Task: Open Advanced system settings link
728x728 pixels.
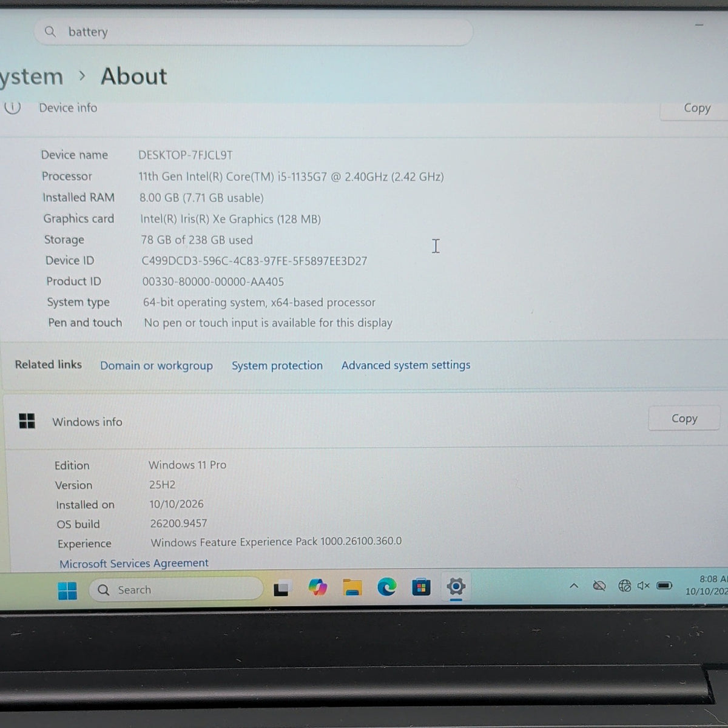Action: [406, 365]
